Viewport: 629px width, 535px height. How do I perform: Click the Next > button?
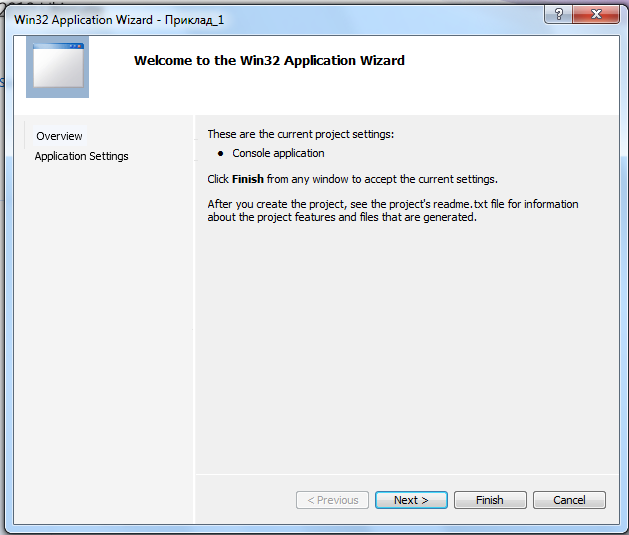click(x=411, y=500)
